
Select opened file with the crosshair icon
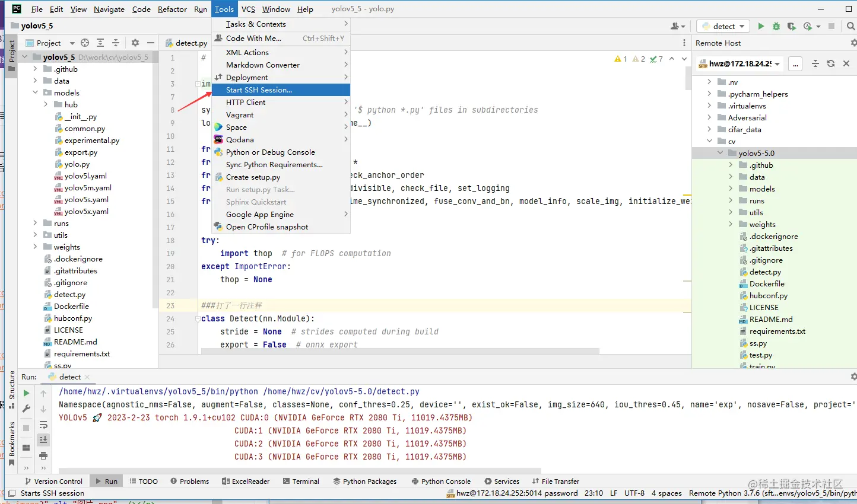pos(85,43)
